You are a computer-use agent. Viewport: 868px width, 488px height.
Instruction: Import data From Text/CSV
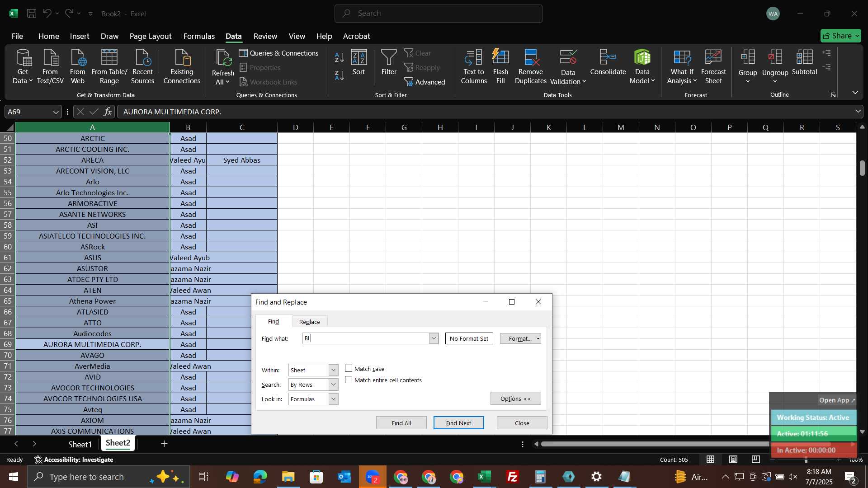(x=50, y=67)
